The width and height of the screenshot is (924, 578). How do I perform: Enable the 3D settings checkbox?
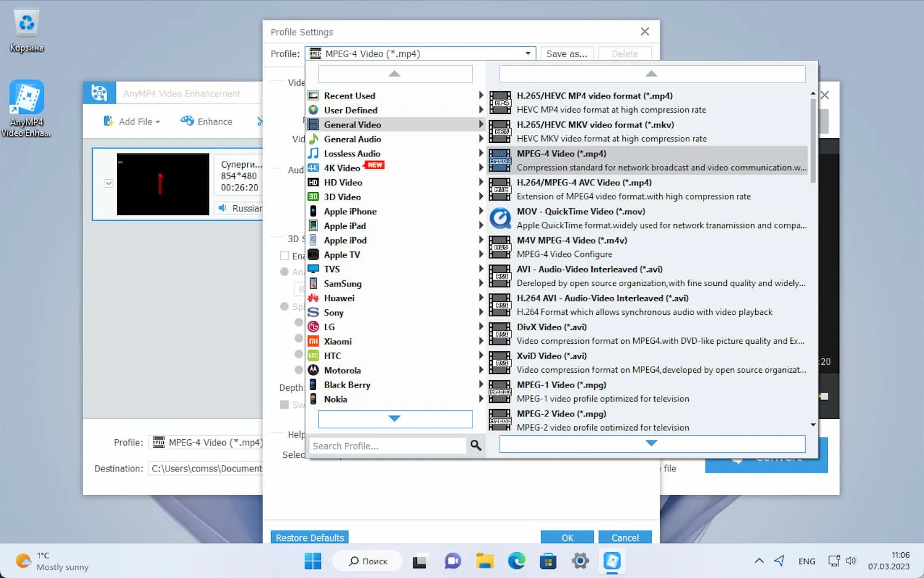click(284, 256)
